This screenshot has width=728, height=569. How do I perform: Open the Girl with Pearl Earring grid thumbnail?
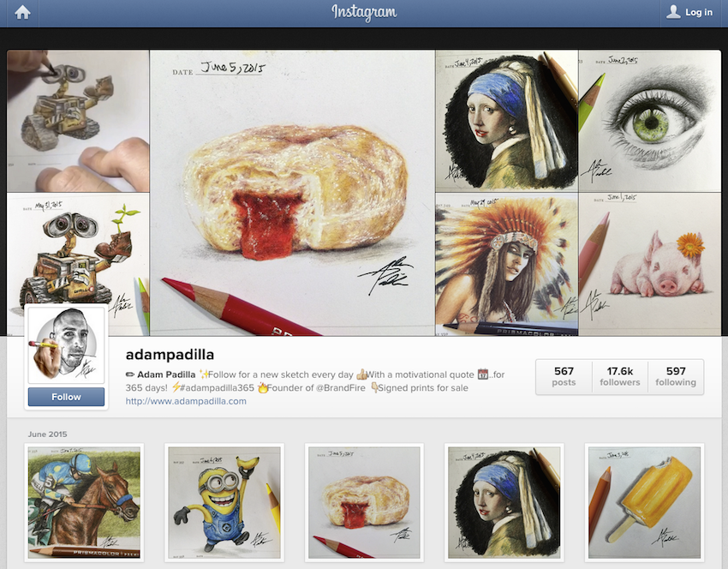click(504, 502)
